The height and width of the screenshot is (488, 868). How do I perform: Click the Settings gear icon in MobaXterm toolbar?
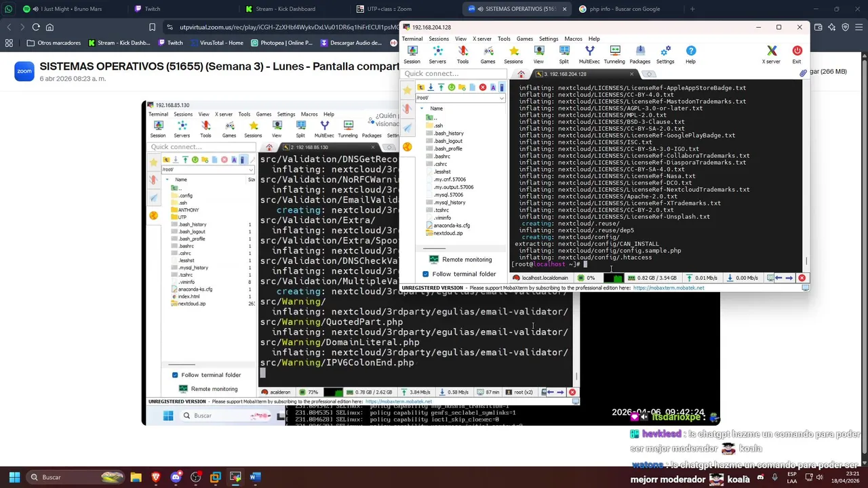[x=665, y=55]
